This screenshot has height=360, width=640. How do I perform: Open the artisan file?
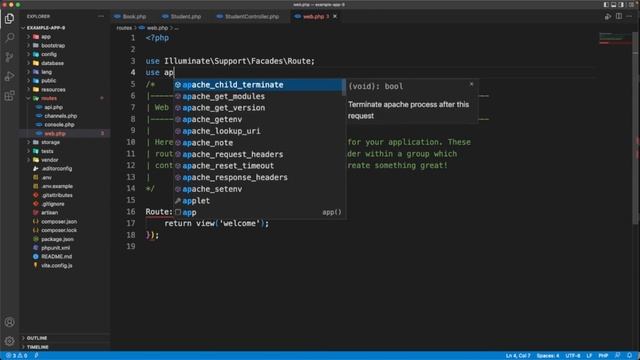point(49,213)
